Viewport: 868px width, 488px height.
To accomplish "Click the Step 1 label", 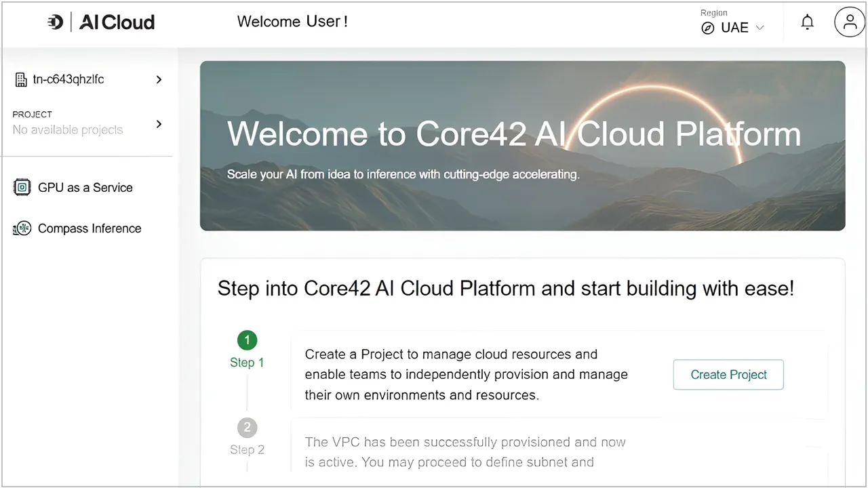I will click(x=247, y=363).
